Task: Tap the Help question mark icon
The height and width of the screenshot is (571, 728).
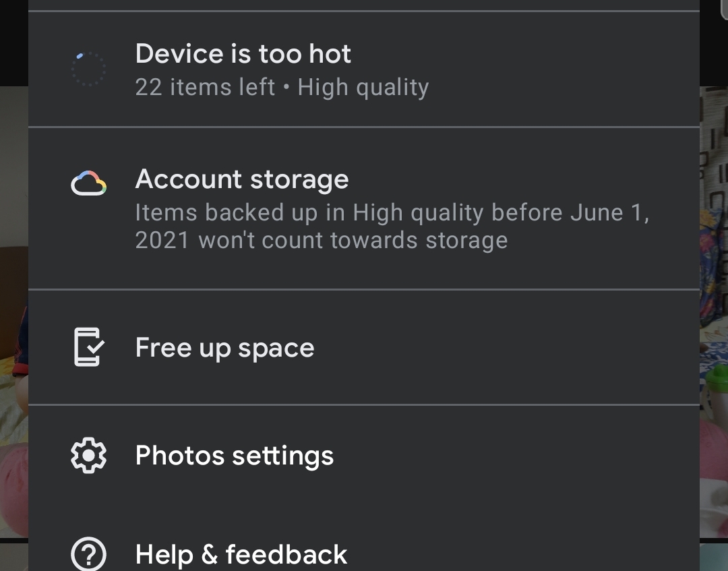Action: pyautogui.click(x=88, y=555)
